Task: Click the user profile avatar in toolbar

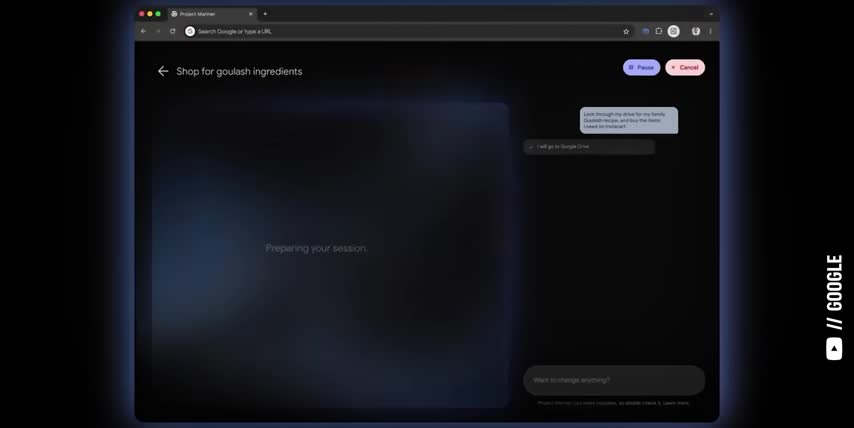Action: tap(696, 31)
